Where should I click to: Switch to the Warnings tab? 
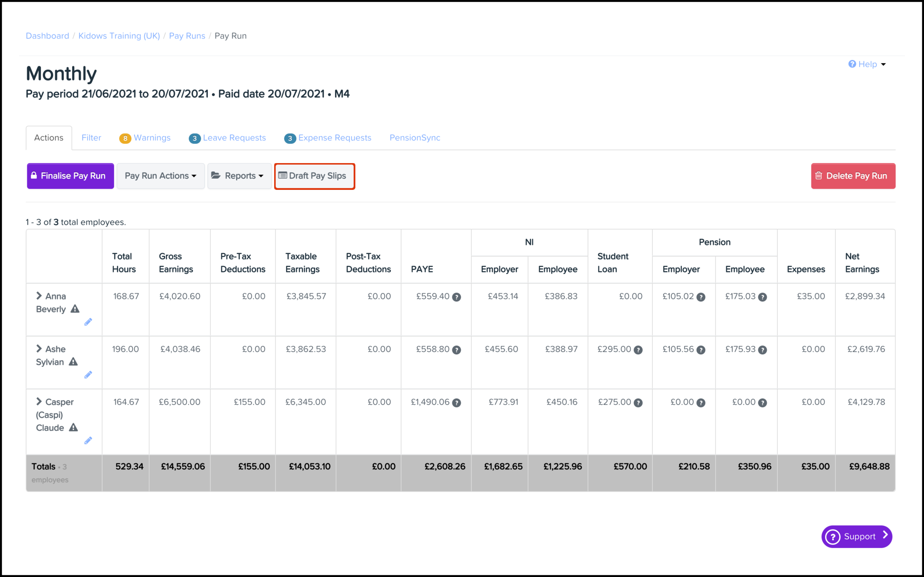pyautogui.click(x=145, y=138)
